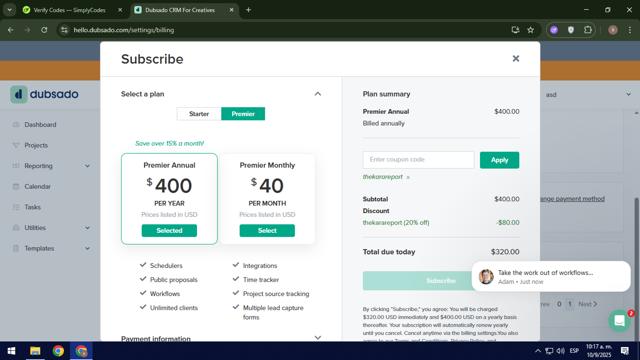This screenshot has width=640, height=360.
Task: Close the Dubsado browser tab
Action: pos(231,10)
